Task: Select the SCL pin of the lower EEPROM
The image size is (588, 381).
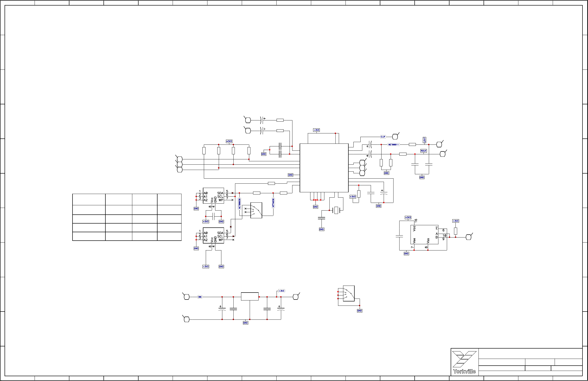Action: 220,237
